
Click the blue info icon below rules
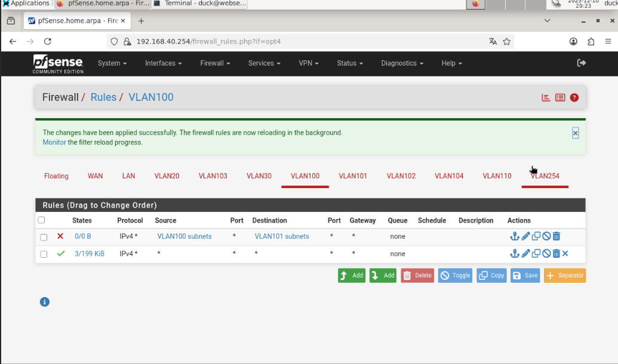coord(44,302)
